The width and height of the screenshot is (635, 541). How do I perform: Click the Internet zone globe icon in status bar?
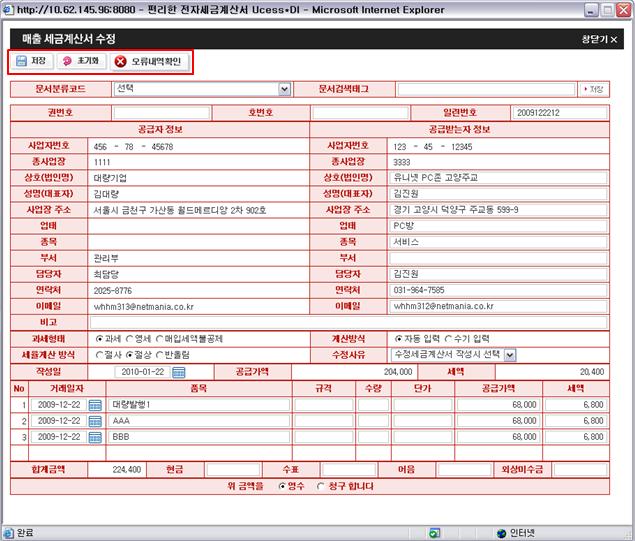502,533
